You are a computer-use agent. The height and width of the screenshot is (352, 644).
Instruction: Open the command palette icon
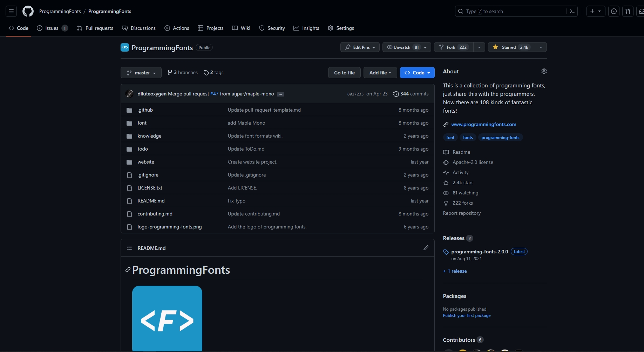(572, 11)
